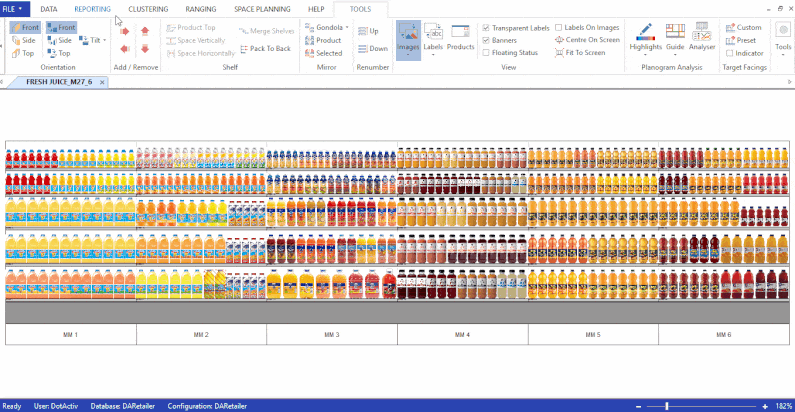Select the FRESH JUICE_M27_6 document tab
The height and width of the screenshot is (412, 795).
coord(59,82)
